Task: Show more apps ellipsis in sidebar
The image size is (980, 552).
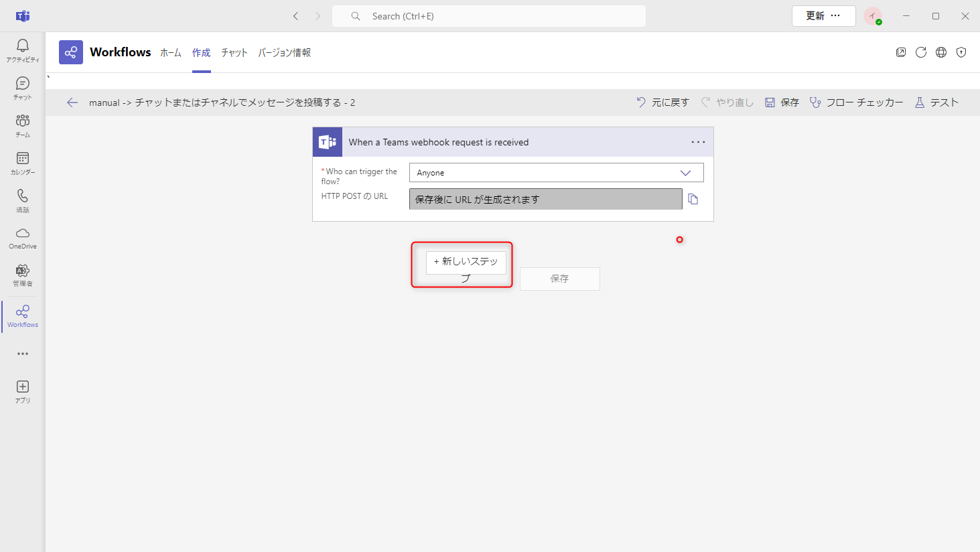Action: point(23,354)
